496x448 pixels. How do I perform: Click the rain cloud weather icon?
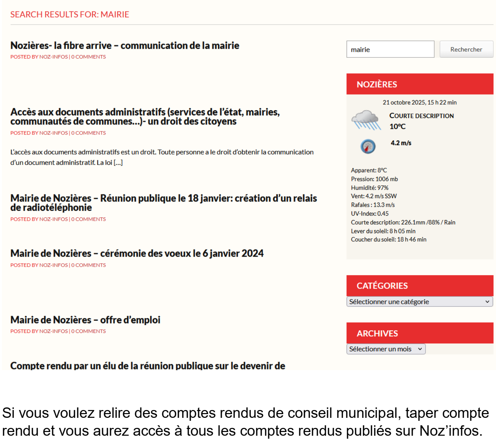point(366,120)
